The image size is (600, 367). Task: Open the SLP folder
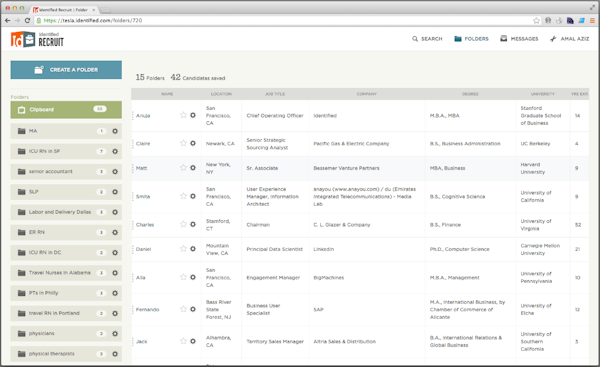[66, 192]
